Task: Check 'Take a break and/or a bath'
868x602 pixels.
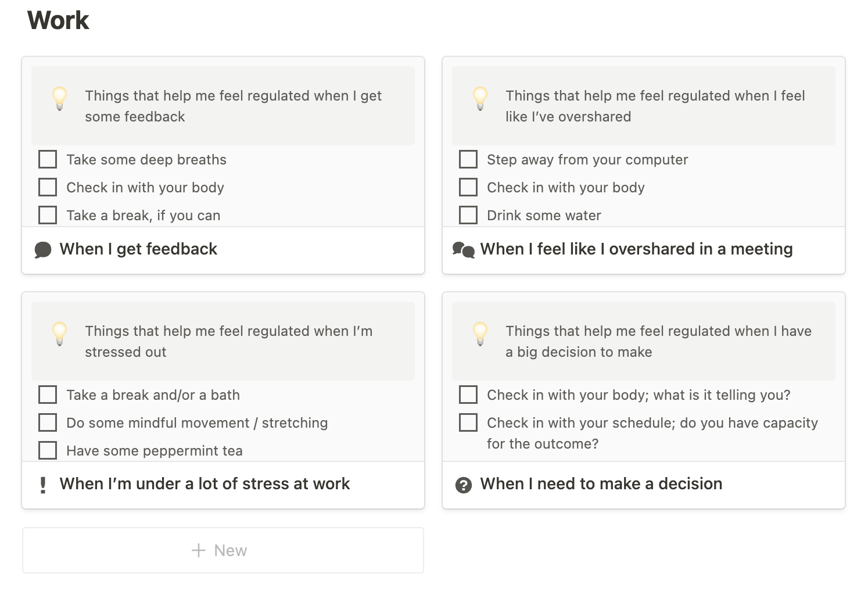Action: click(48, 395)
